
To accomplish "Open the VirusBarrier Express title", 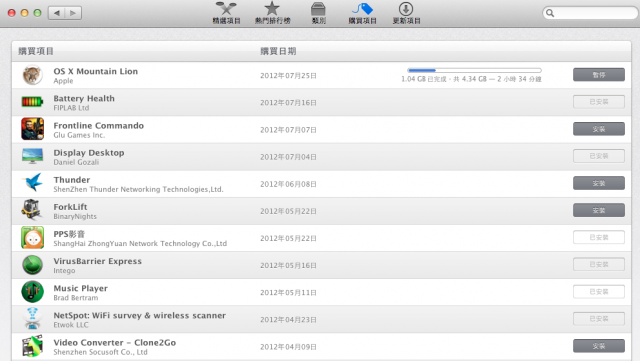I will [98, 261].
